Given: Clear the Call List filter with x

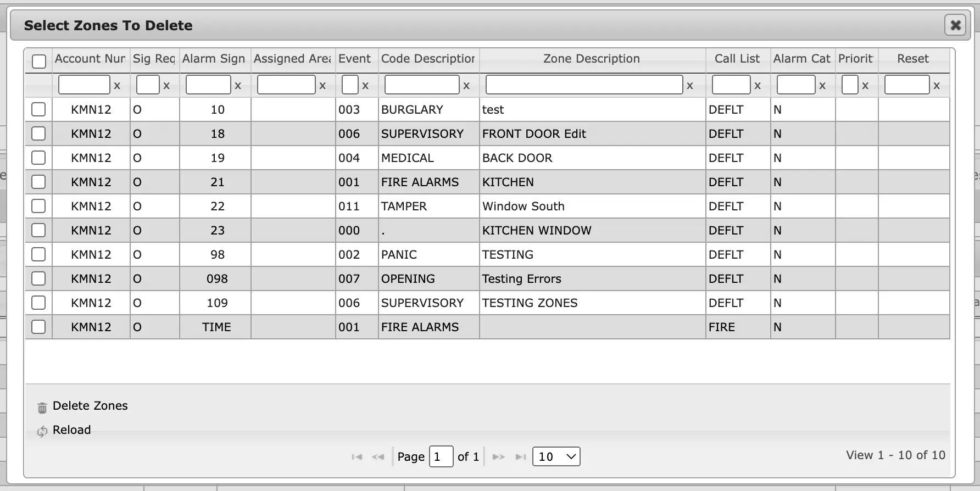Looking at the screenshot, I should 758,86.
